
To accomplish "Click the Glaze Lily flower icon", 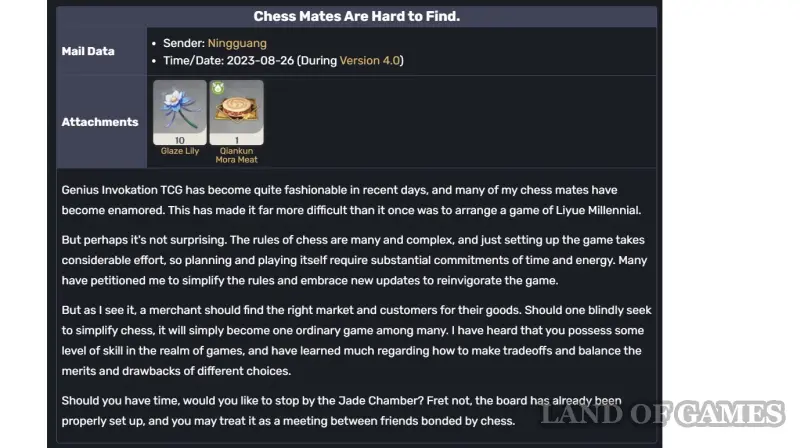I will click(179, 107).
